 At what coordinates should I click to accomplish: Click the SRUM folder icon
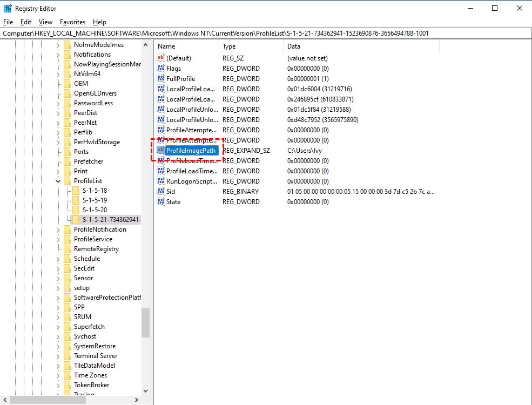67,317
